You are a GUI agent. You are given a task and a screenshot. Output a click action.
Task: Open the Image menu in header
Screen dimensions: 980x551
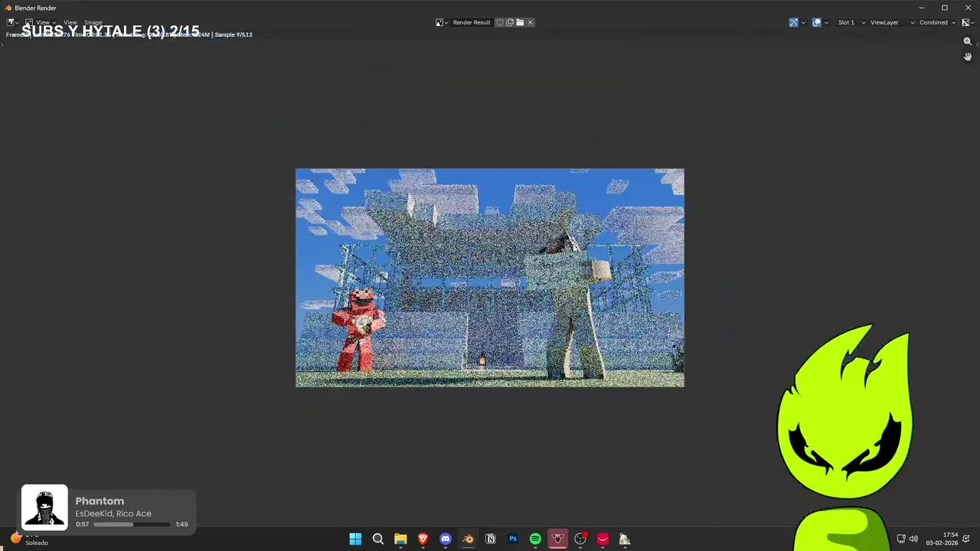[93, 22]
